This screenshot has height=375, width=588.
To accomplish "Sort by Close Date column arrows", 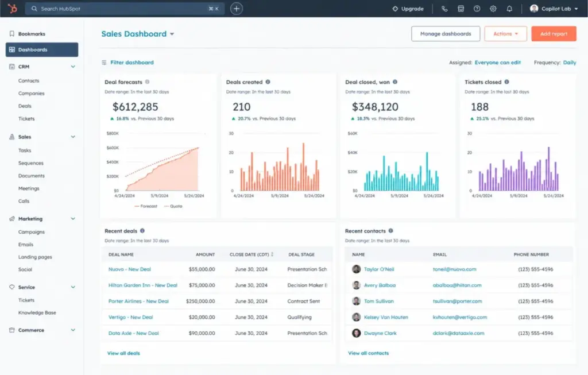I will tap(272, 254).
